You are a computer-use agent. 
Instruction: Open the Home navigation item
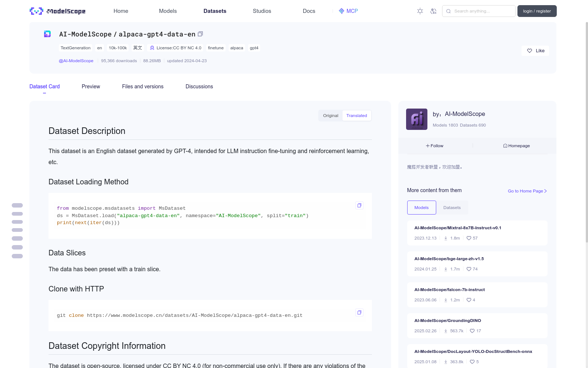121,11
